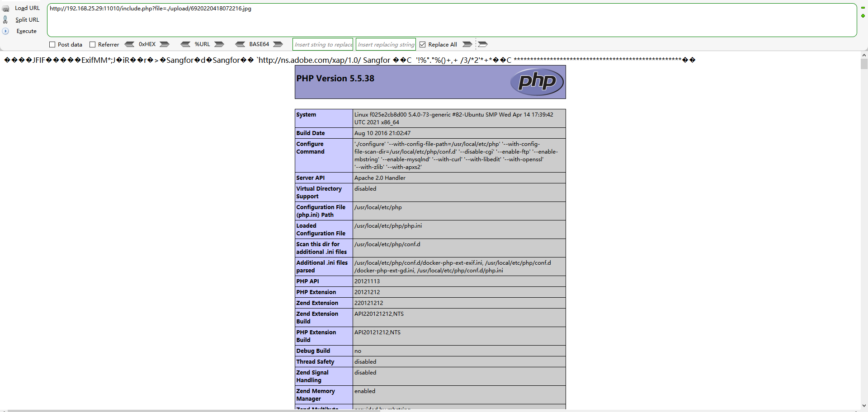Screen dimensions: 868x412
Task: Click the dark arrow after Replace All
Action: 467,44
